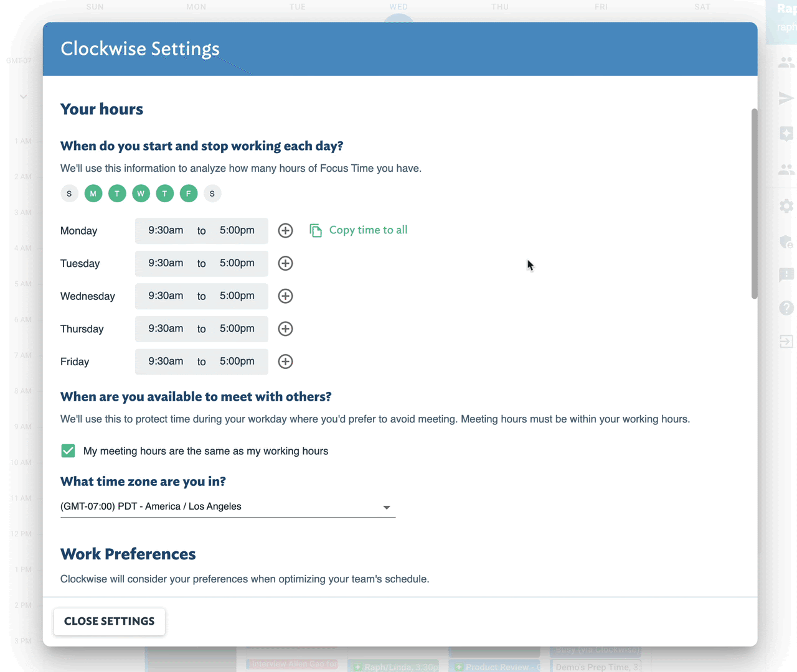Open the time zone dropdown

(228, 506)
